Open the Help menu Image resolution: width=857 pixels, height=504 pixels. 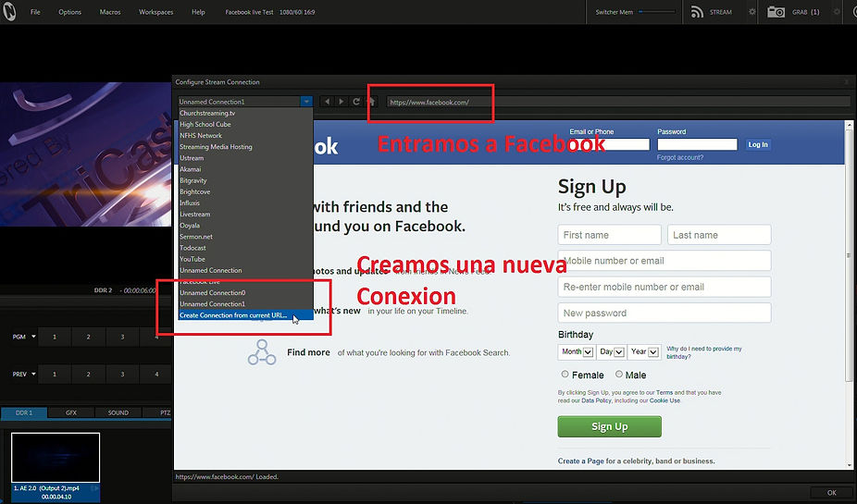pyautogui.click(x=198, y=12)
